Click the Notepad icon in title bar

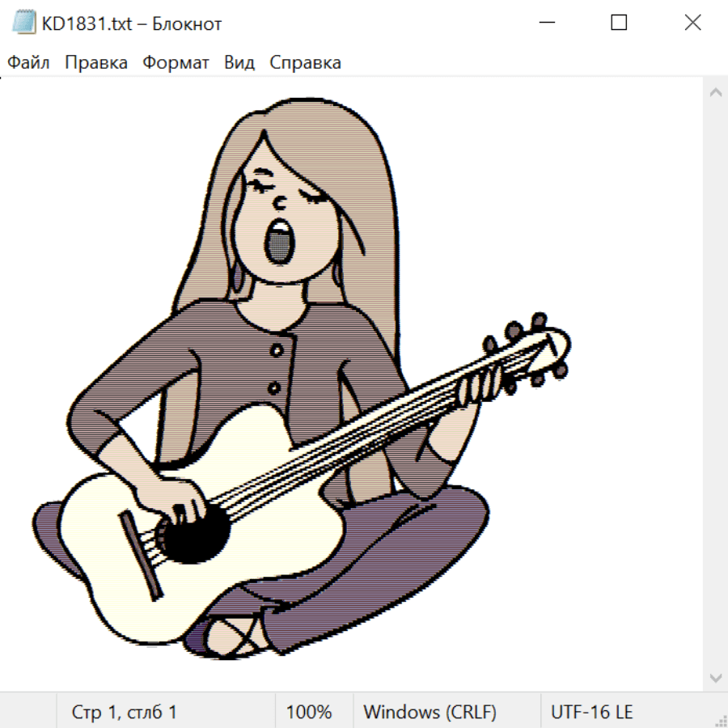[x=24, y=23]
